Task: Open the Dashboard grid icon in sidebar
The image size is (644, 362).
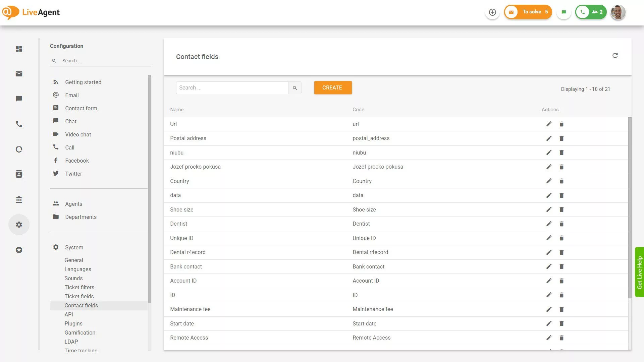Action: tap(19, 49)
